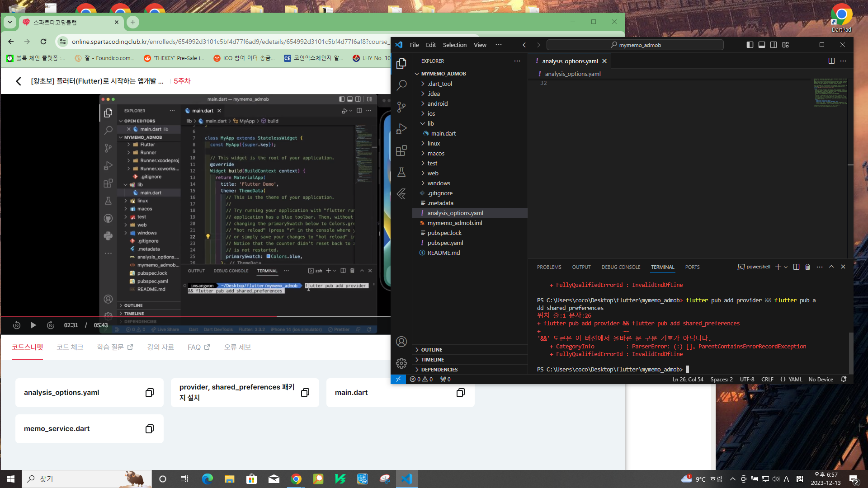Open main.dart in the Explorer tree

[x=470, y=133]
